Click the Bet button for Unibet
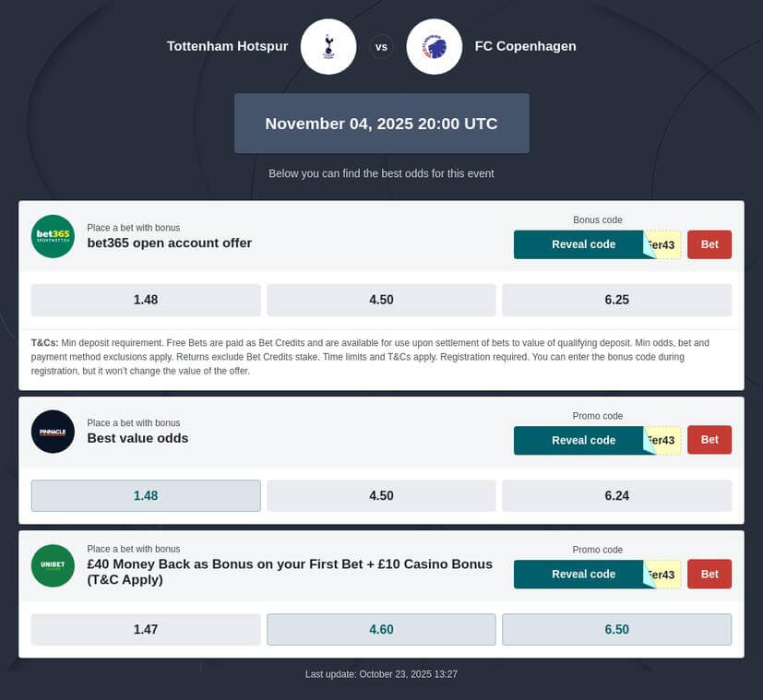Image resolution: width=763 pixels, height=700 pixels. pyautogui.click(x=709, y=574)
